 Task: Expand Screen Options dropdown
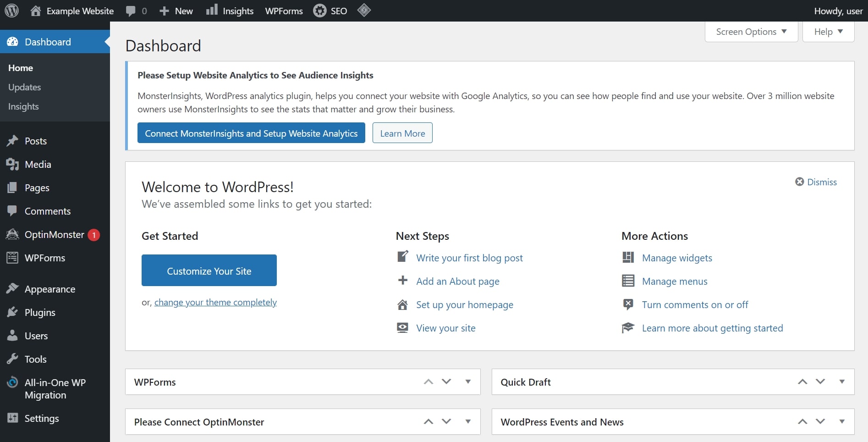click(752, 32)
